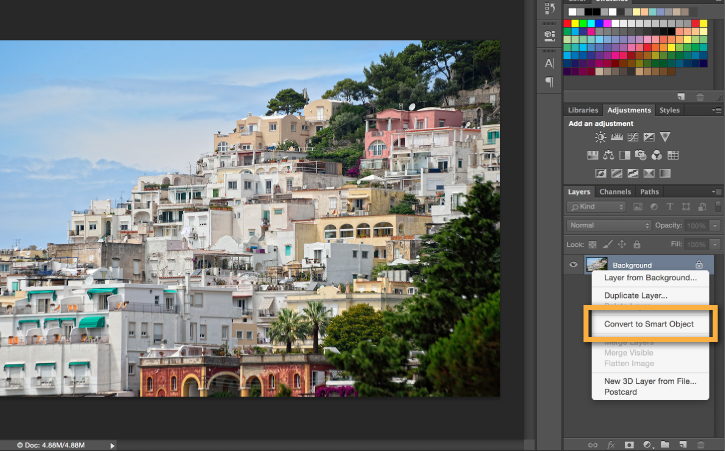Select the Background layer thumbnail
725x451 pixels.
596,265
